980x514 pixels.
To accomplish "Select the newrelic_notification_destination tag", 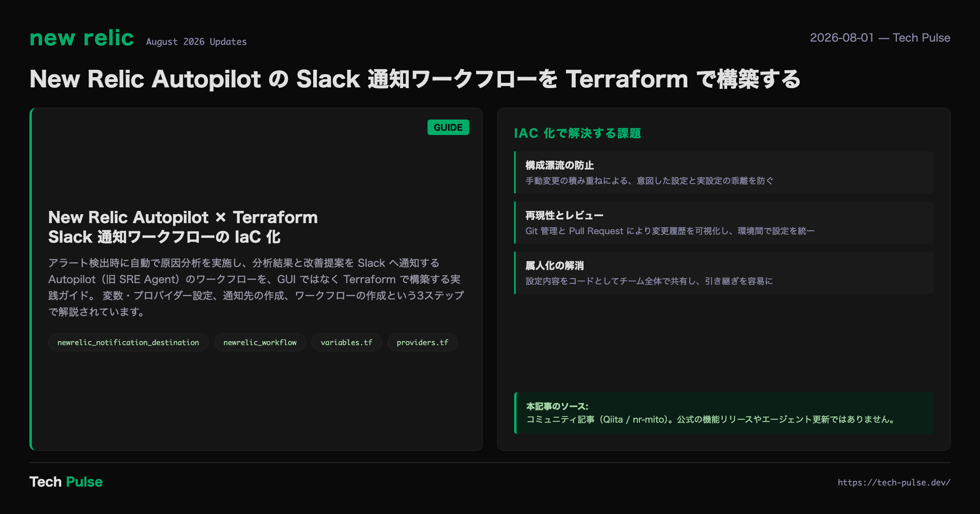I will 128,342.
